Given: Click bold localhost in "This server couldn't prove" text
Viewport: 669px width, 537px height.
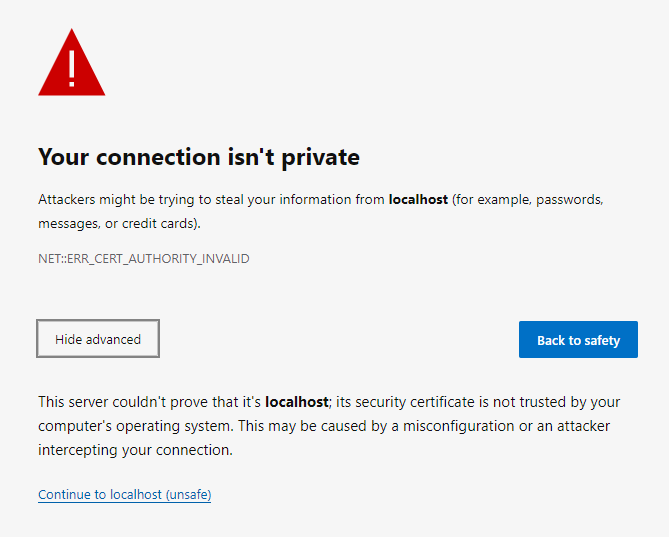Looking at the screenshot, I should click(296, 402).
